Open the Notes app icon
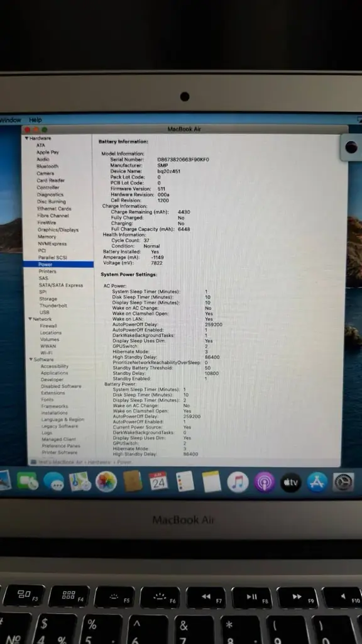 point(211,482)
